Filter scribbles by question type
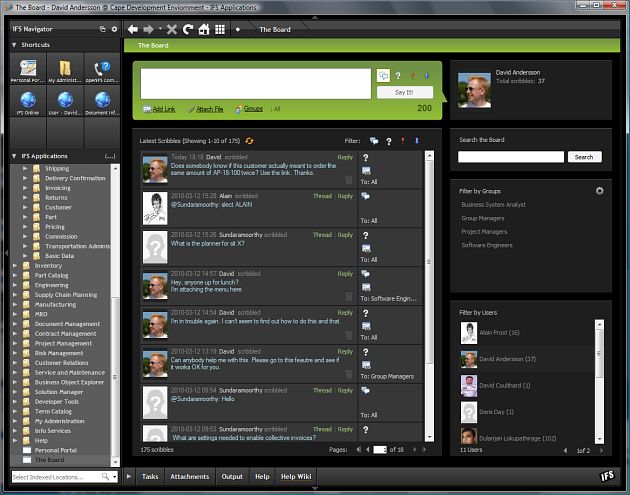 (389, 141)
